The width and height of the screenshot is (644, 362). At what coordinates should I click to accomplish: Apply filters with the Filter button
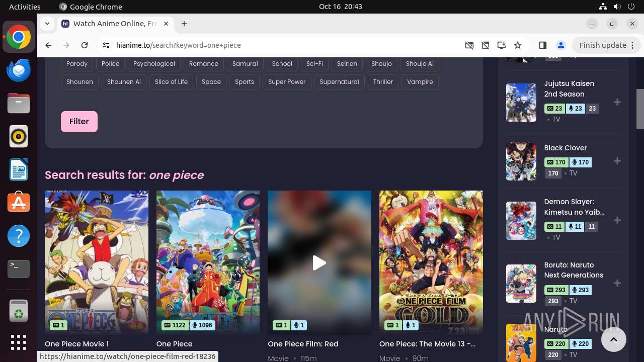point(79,122)
